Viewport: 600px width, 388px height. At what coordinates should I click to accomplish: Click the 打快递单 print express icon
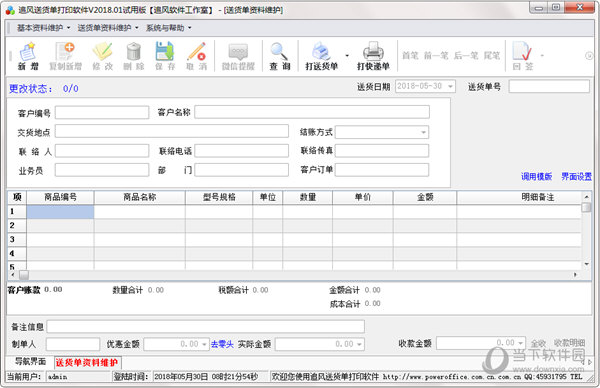pos(373,56)
